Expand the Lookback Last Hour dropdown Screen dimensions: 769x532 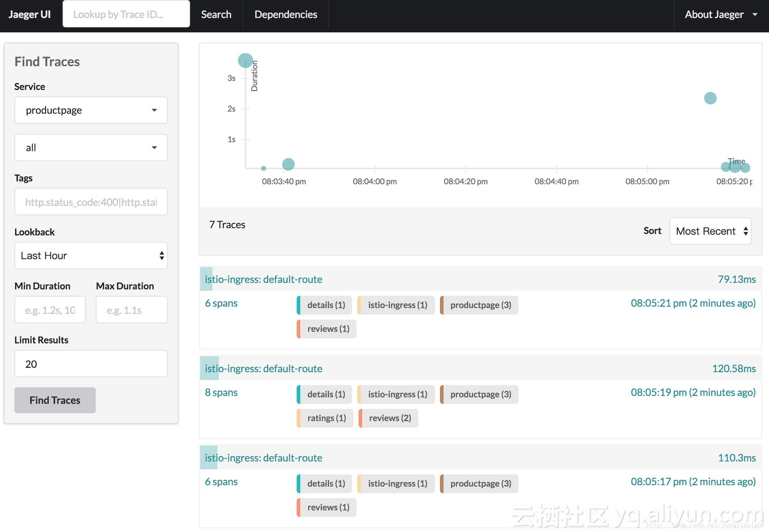coord(91,255)
